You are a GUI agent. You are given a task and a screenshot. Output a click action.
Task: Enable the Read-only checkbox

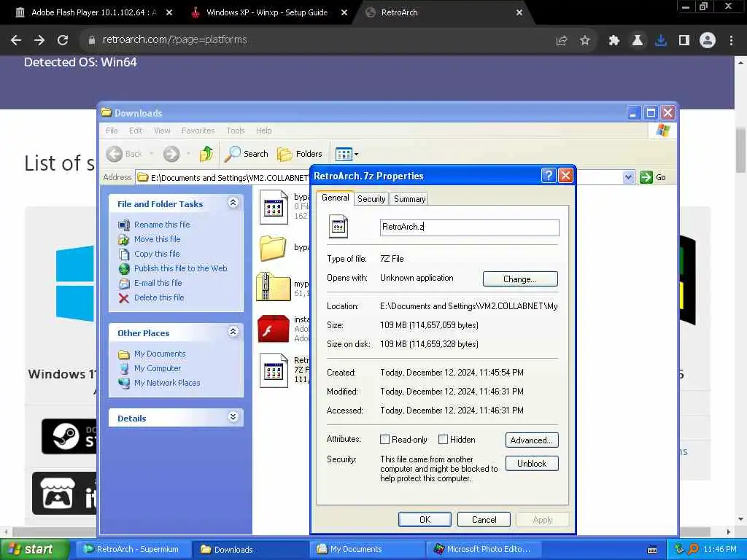384,440
